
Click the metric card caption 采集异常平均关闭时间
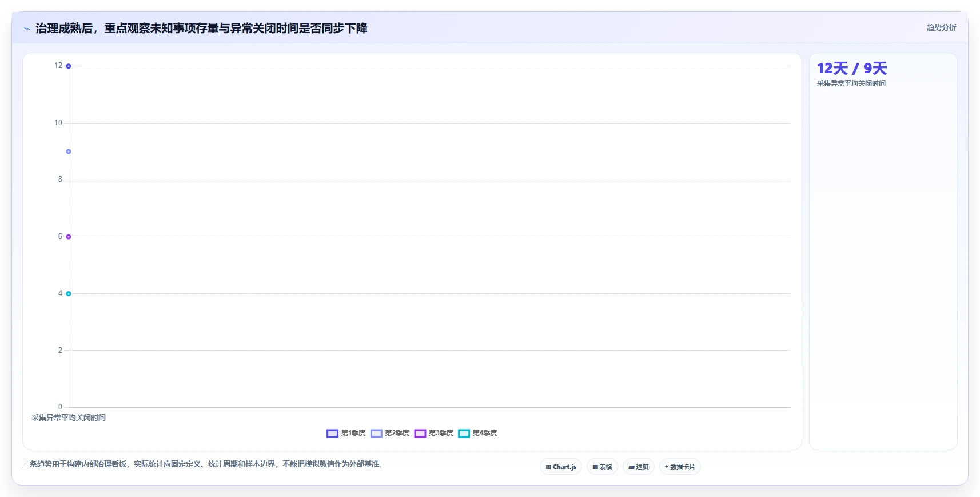pos(851,84)
